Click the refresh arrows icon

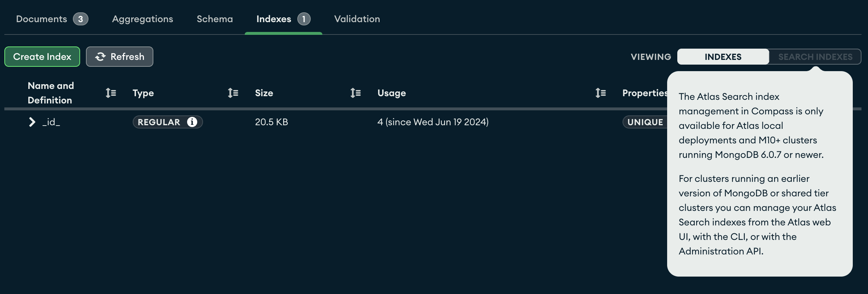click(x=100, y=57)
